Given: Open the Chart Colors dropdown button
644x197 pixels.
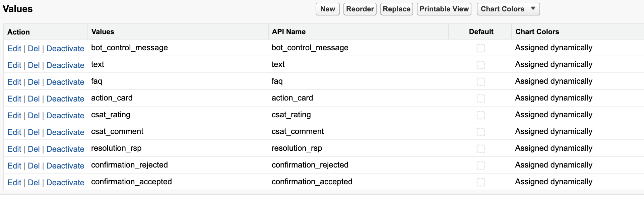Looking at the screenshot, I should (508, 9).
